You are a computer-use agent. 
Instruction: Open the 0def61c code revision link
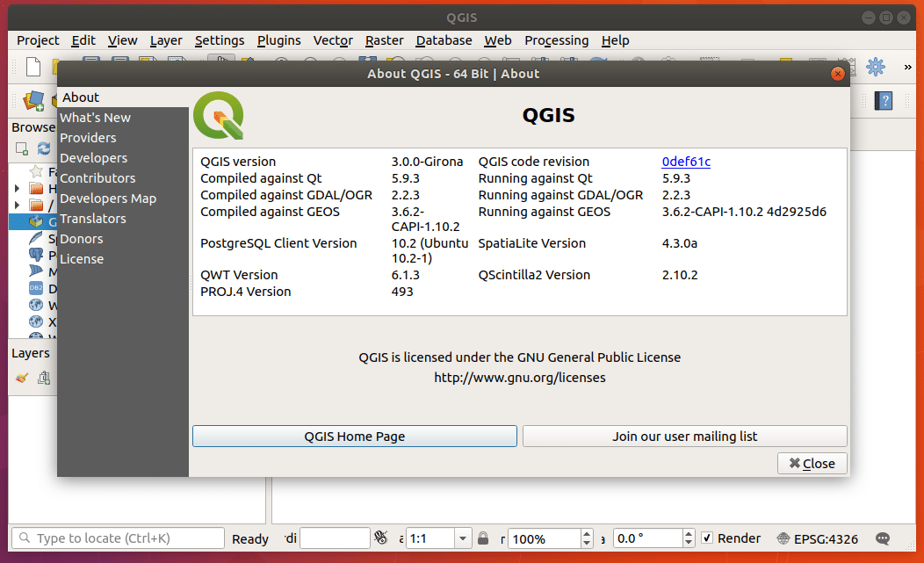point(686,162)
